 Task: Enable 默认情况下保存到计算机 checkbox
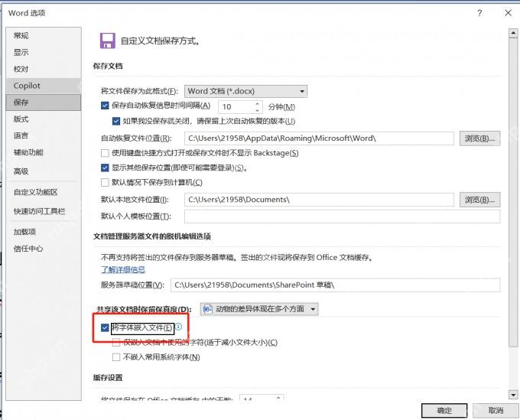(x=105, y=182)
